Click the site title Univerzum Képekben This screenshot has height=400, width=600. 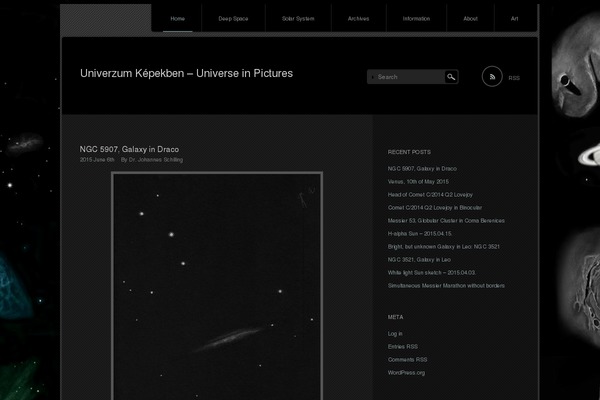tap(186, 73)
